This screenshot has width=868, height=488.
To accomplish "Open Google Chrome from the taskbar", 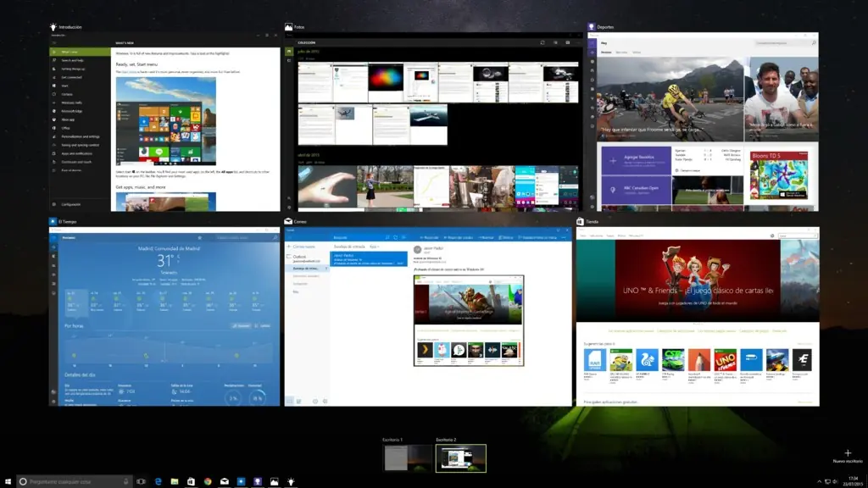I will (x=208, y=481).
